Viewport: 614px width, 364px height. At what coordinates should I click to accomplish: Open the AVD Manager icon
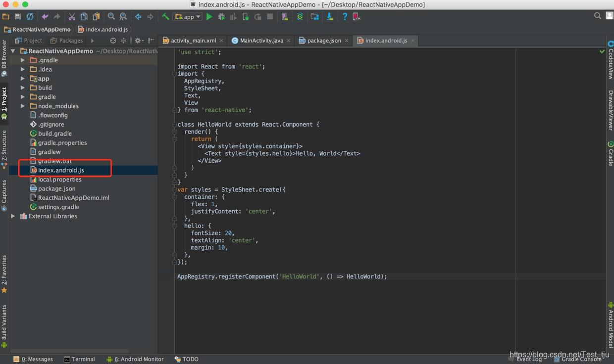[285, 16]
